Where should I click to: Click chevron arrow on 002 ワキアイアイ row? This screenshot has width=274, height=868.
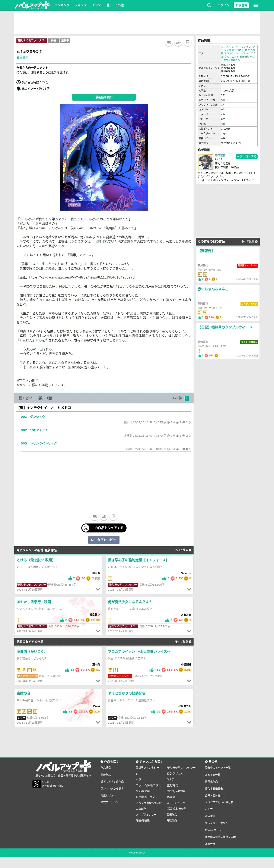[190, 436]
